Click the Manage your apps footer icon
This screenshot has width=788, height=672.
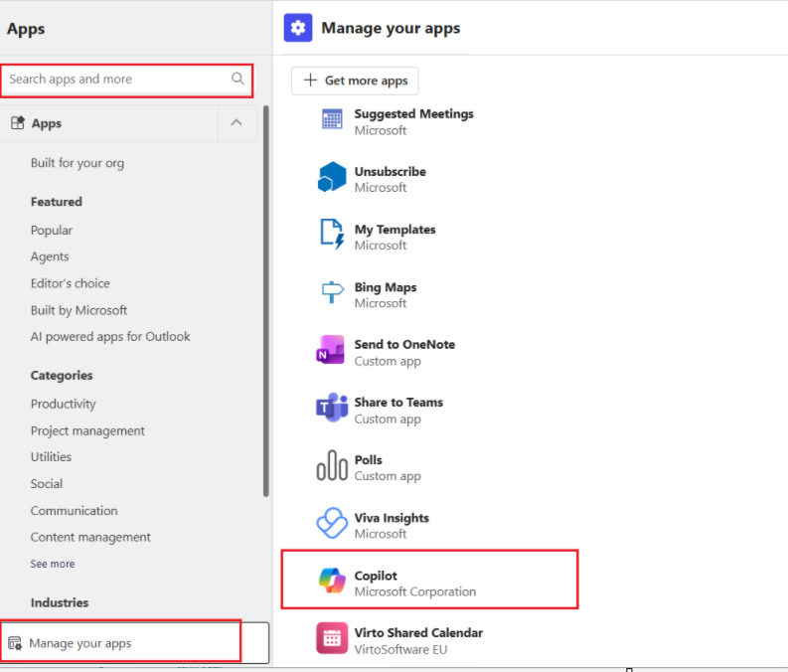click(x=15, y=643)
